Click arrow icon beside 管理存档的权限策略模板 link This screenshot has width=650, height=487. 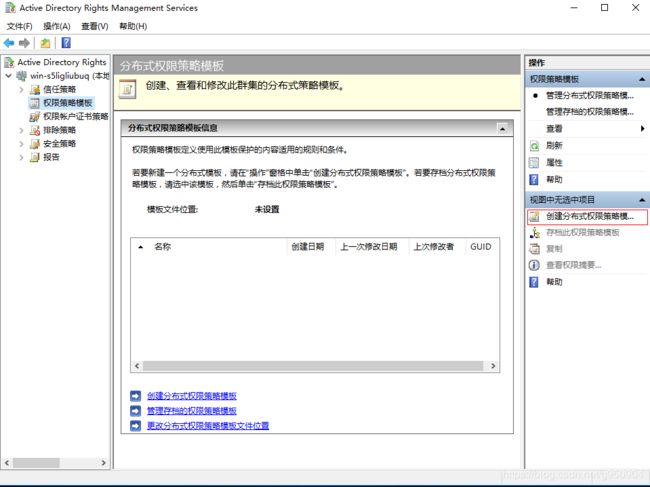coord(136,411)
